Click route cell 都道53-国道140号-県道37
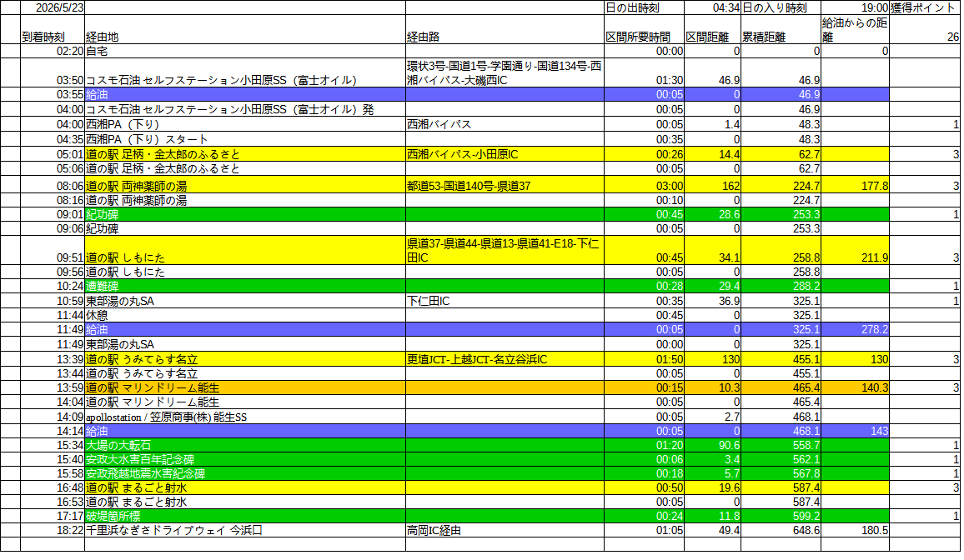Image resolution: width=964 pixels, height=560 pixels. (x=505, y=185)
